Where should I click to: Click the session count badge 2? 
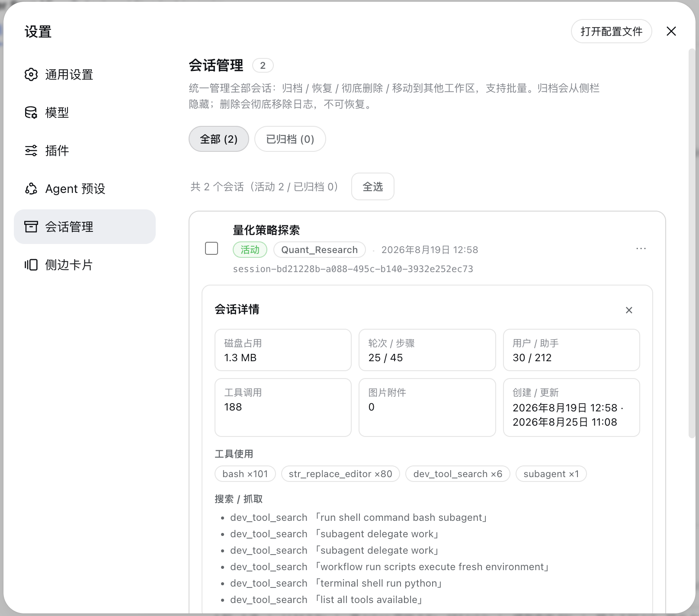263,65
